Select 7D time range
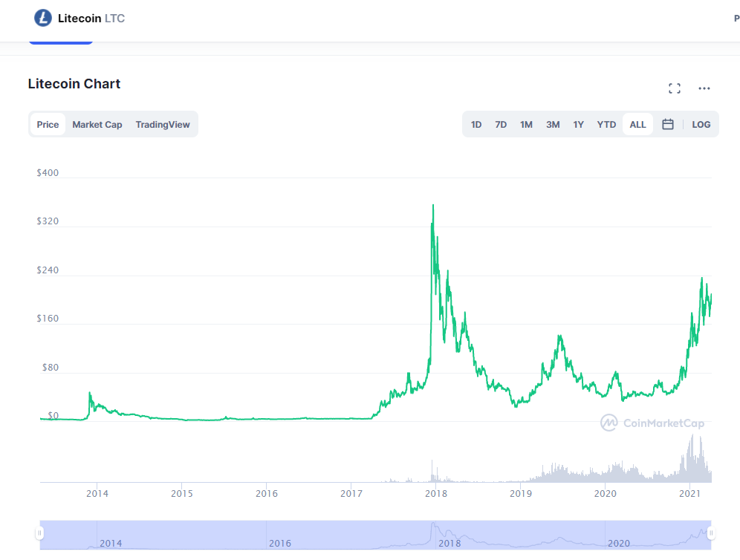This screenshot has width=740, height=560. pyautogui.click(x=501, y=125)
